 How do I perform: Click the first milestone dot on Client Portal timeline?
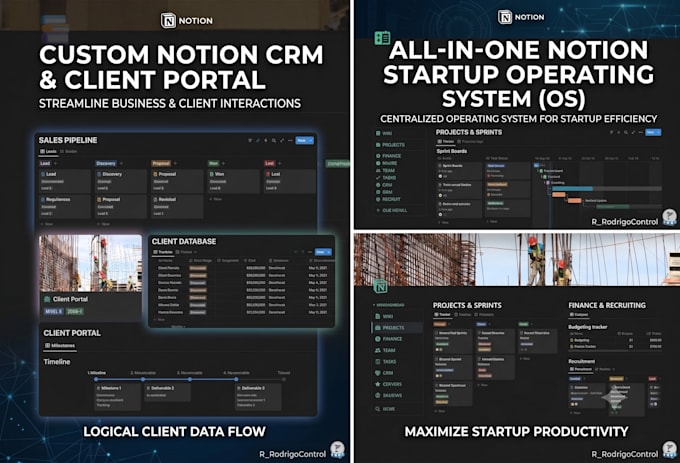point(96,379)
